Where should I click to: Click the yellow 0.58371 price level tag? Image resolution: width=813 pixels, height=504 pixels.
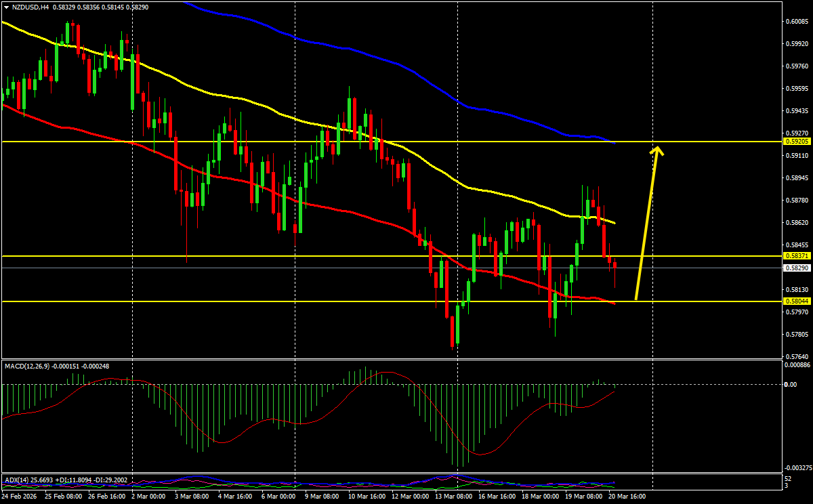pyautogui.click(x=795, y=256)
